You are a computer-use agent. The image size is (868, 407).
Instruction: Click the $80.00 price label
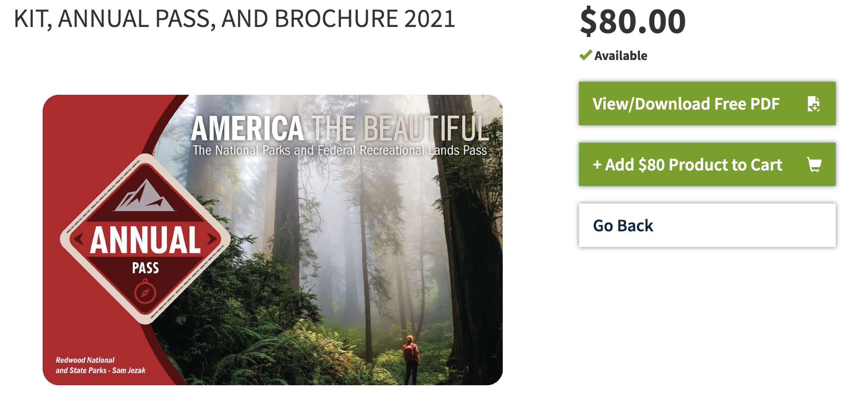coord(632,21)
